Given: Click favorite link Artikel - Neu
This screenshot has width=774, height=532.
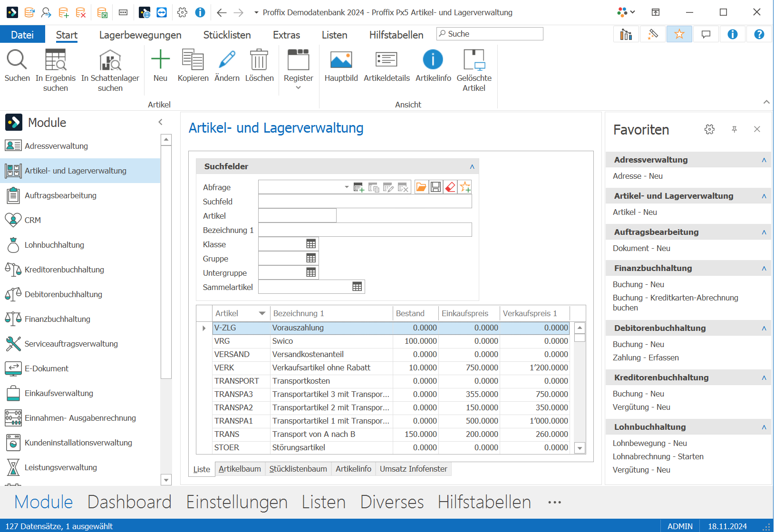Looking at the screenshot, I should tap(635, 212).
